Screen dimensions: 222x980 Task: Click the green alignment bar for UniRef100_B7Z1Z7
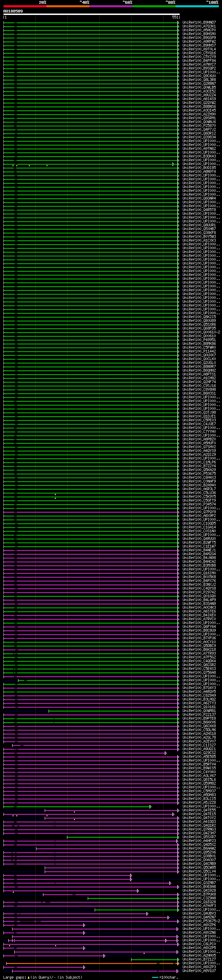155,959
